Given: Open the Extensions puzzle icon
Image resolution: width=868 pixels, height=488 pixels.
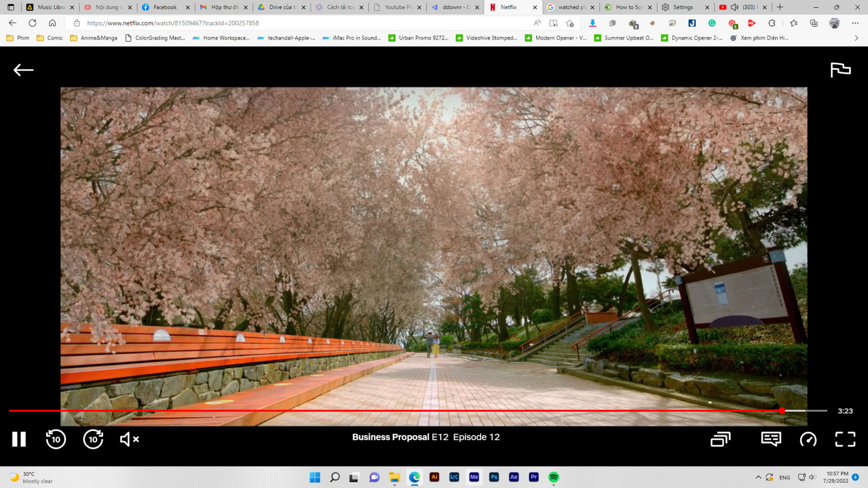Looking at the screenshot, I should (x=771, y=23).
